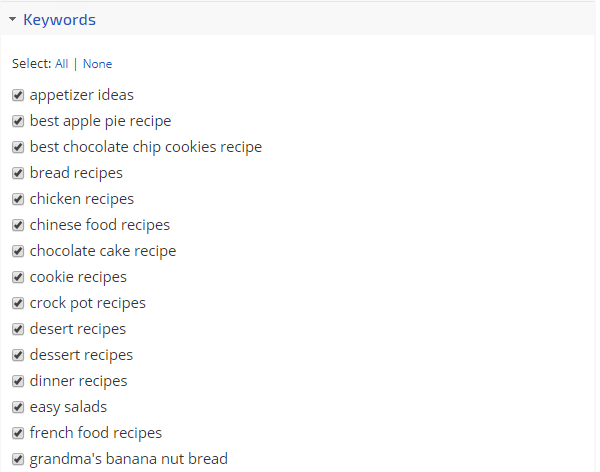This screenshot has width=600, height=472.
Task: Deselect the desert recipes checkbox
Action: [18, 329]
